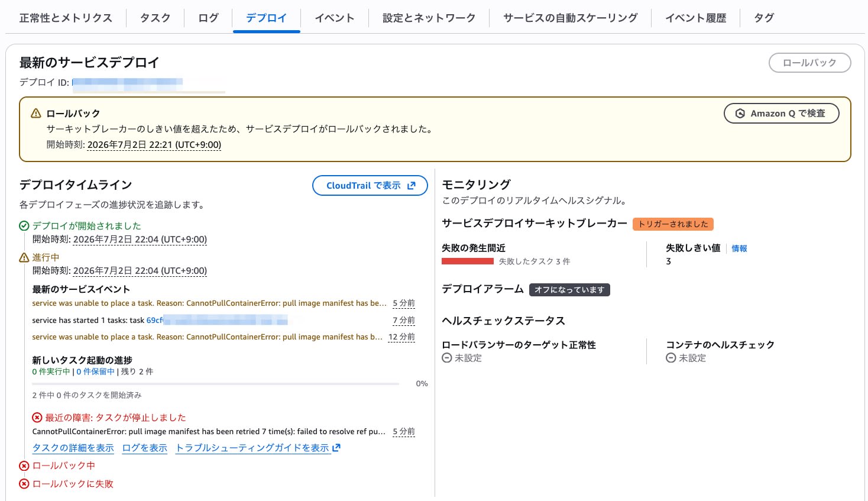
Task: Click デプロイが開始されました start time 22:04
Action: coord(140,240)
